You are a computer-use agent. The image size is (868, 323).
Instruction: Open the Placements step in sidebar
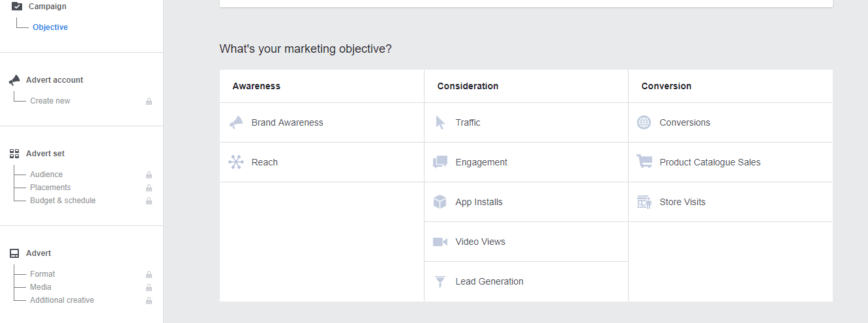tap(50, 188)
